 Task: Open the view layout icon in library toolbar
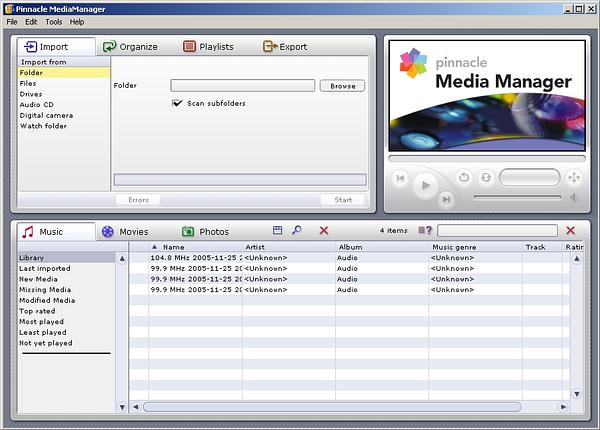click(277, 230)
